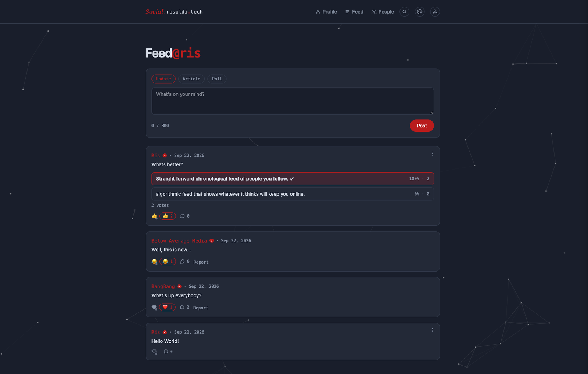Screen dimensions: 588x374
Task: Open comments on the Below Average Media post
Action: 185,262
